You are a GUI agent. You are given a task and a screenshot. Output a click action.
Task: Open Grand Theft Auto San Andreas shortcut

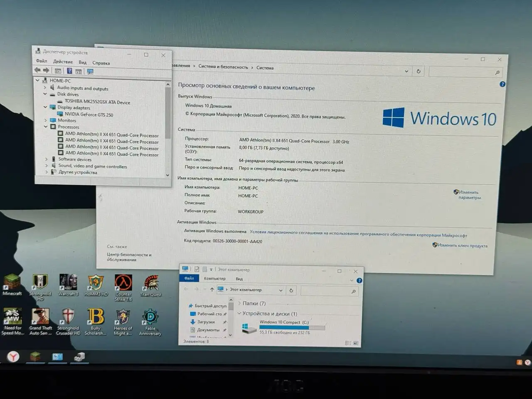coord(40,317)
